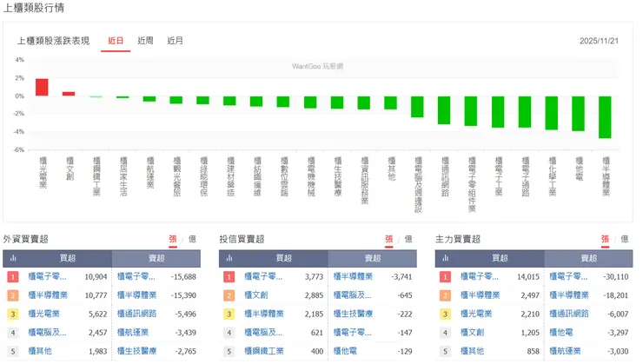Open 櫃文創 link in 主力 買超 list

pyautogui.click(x=472, y=333)
